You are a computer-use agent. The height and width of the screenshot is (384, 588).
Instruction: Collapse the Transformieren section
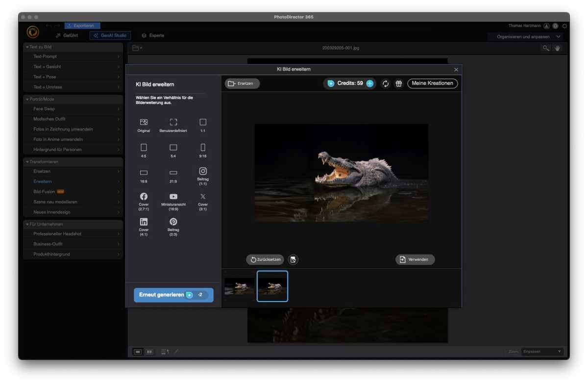click(x=73, y=162)
